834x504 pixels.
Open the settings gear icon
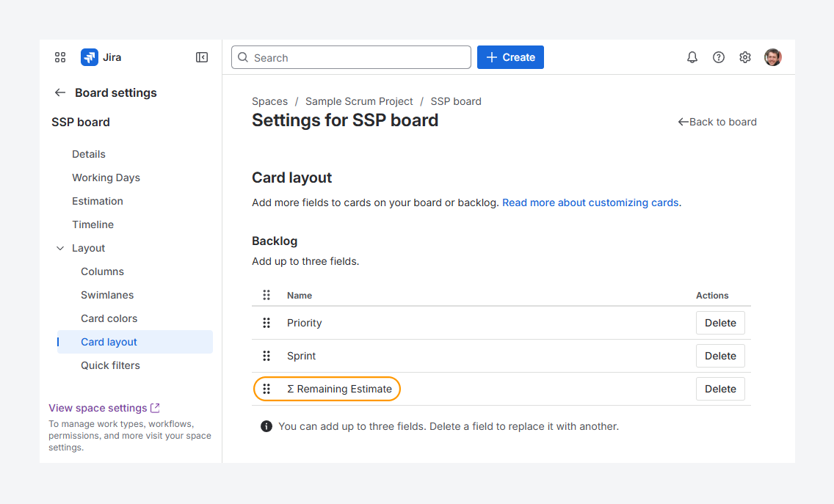point(745,57)
